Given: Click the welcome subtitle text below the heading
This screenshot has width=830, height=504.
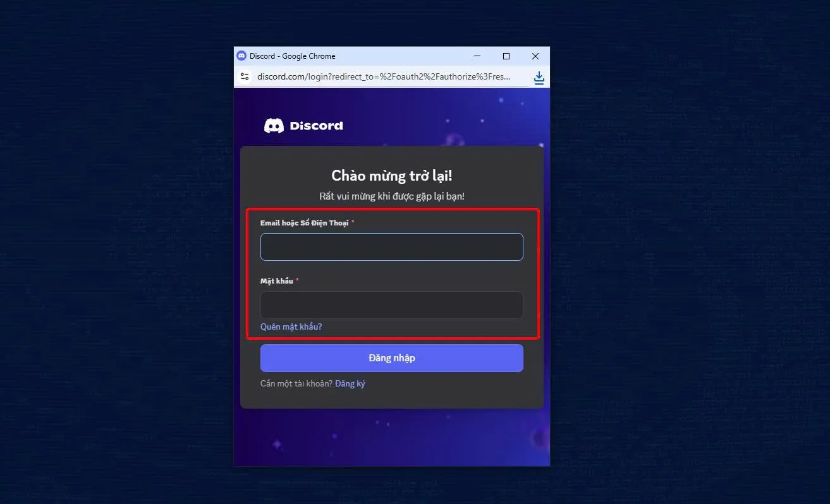Looking at the screenshot, I should [391, 196].
